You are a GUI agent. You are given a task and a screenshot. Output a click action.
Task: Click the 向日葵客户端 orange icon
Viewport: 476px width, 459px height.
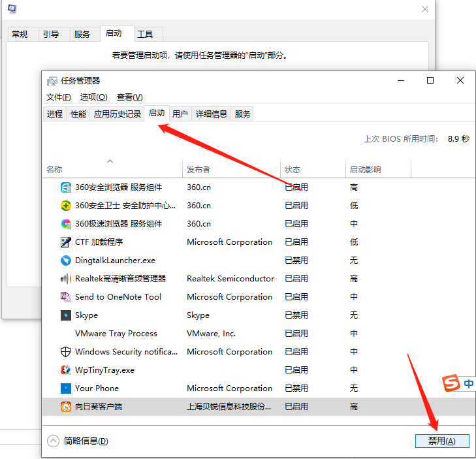coord(65,407)
